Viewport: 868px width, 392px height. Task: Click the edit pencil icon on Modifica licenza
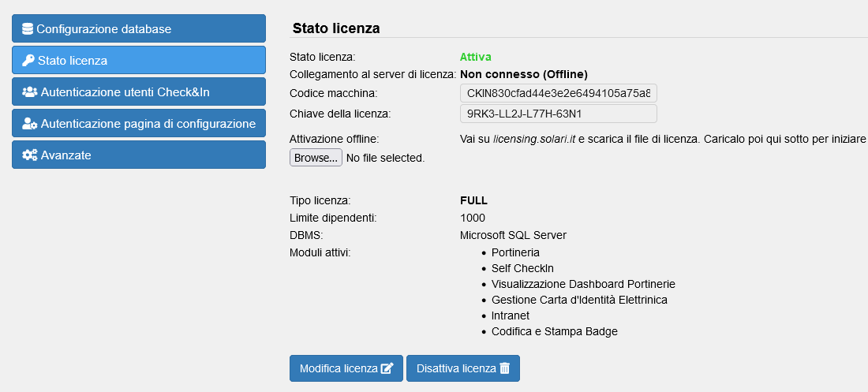click(x=387, y=368)
